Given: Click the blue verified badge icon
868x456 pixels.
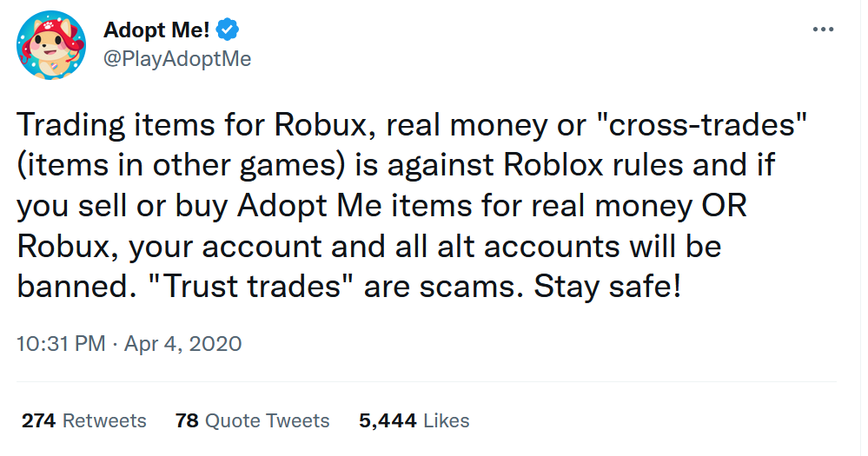Looking at the screenshot, I should coord(227,30).
